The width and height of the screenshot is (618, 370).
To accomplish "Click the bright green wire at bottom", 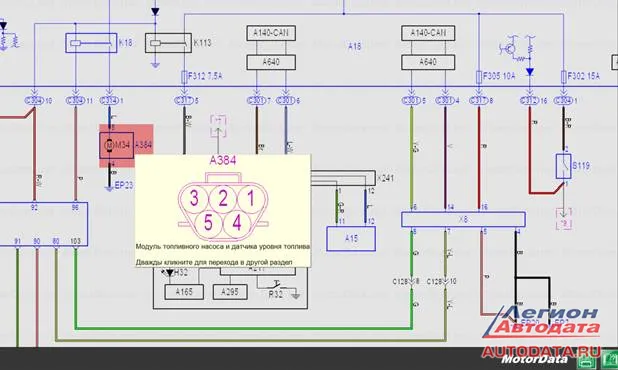I will coord(243,328).
